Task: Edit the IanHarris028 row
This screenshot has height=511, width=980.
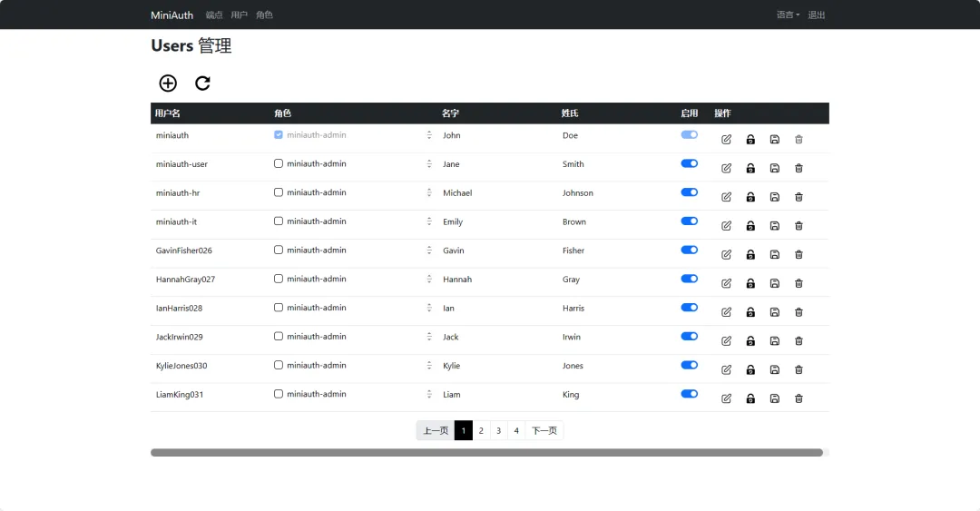Action: click(726, 312)
